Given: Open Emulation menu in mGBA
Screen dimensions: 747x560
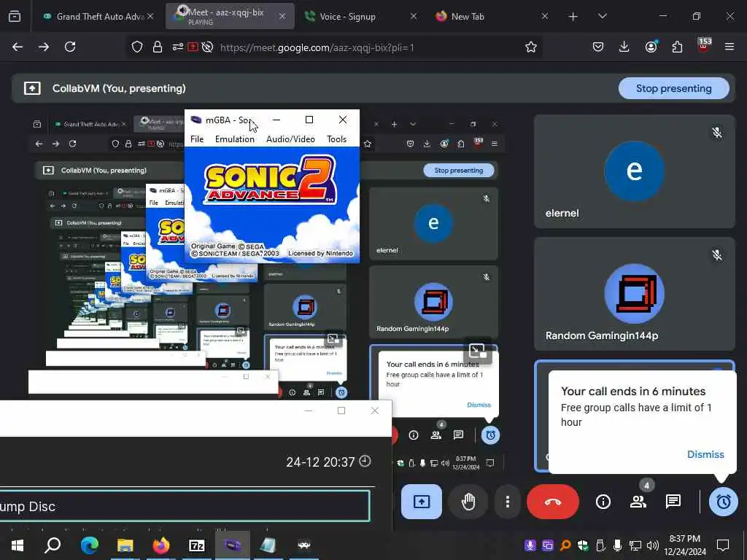Looking at the screenshot, I should click(x=234, y=139).
